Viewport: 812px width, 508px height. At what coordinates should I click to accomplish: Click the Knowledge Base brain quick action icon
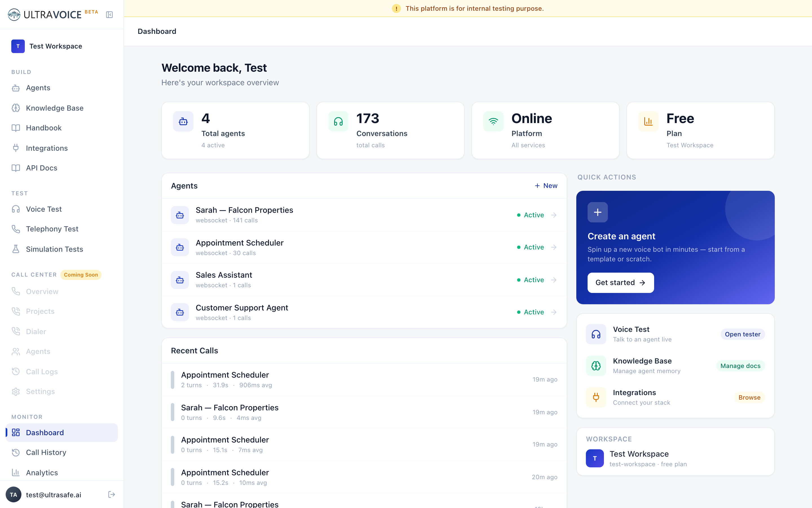pyautogui.click(x=596, y=365)
